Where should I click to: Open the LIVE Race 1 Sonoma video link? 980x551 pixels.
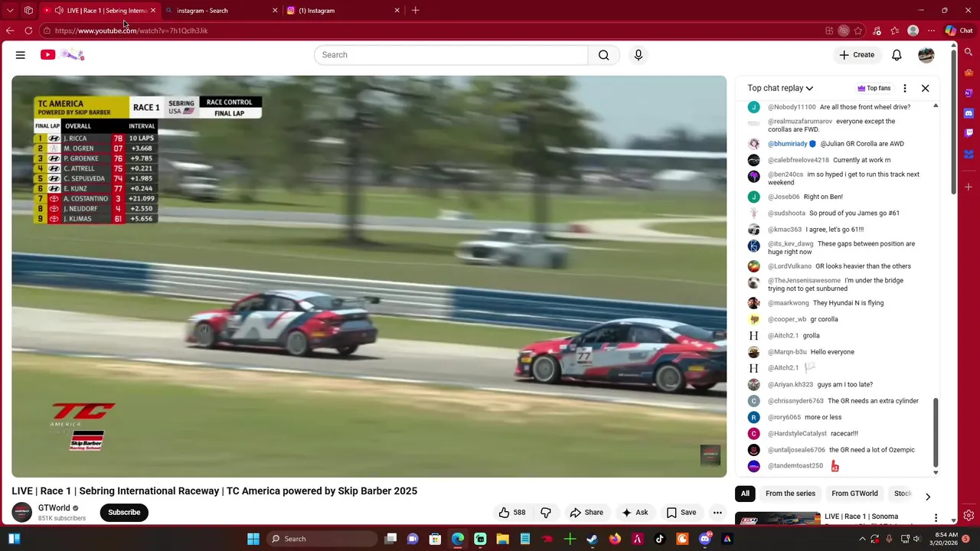861,517
